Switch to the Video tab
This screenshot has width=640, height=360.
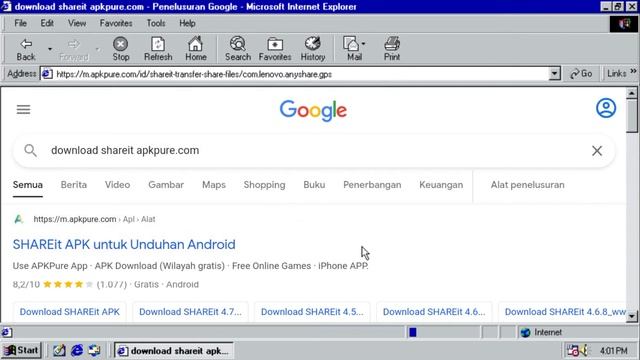point(117,185)
